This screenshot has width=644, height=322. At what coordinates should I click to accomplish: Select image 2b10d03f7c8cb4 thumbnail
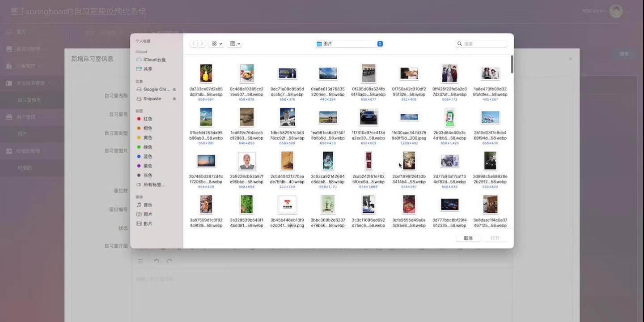click(490, 117)
